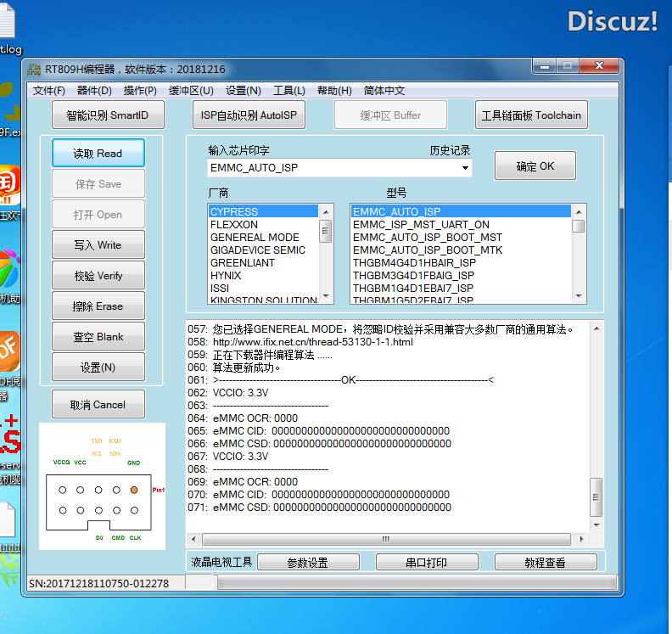
Task: Select EMMC_ISP_MST_UART_ON model
Action: 461,224
